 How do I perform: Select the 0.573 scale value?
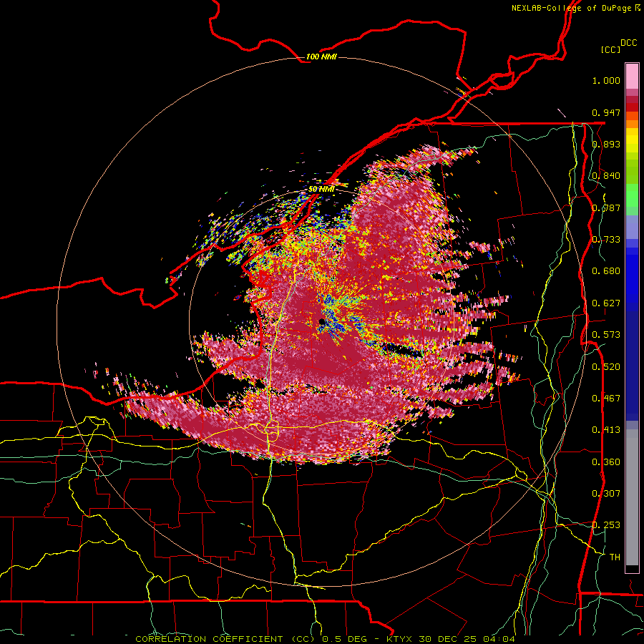pos(606,335)
